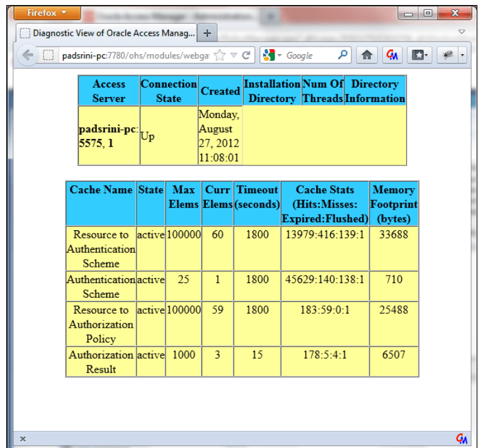The width and height of the screenshot is (478, 448).
Task: Click the 33688 memory footprint value
Action: coord(394,235)
